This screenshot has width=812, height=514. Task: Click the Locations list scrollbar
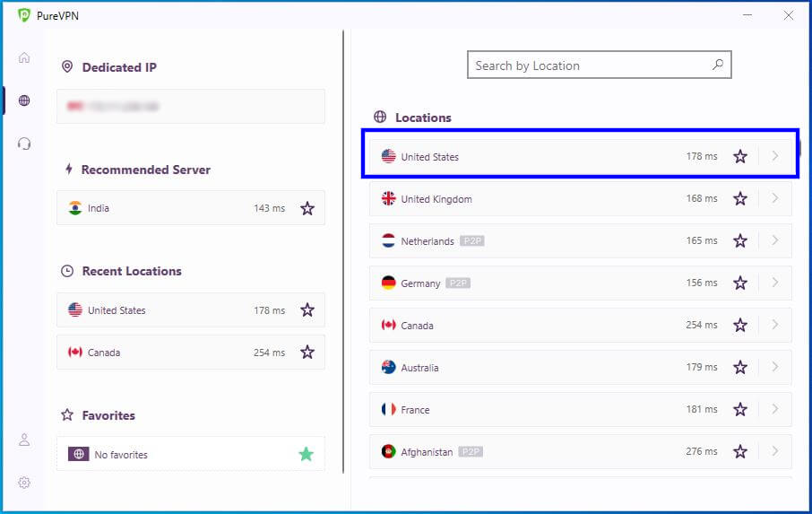(799, 148)
